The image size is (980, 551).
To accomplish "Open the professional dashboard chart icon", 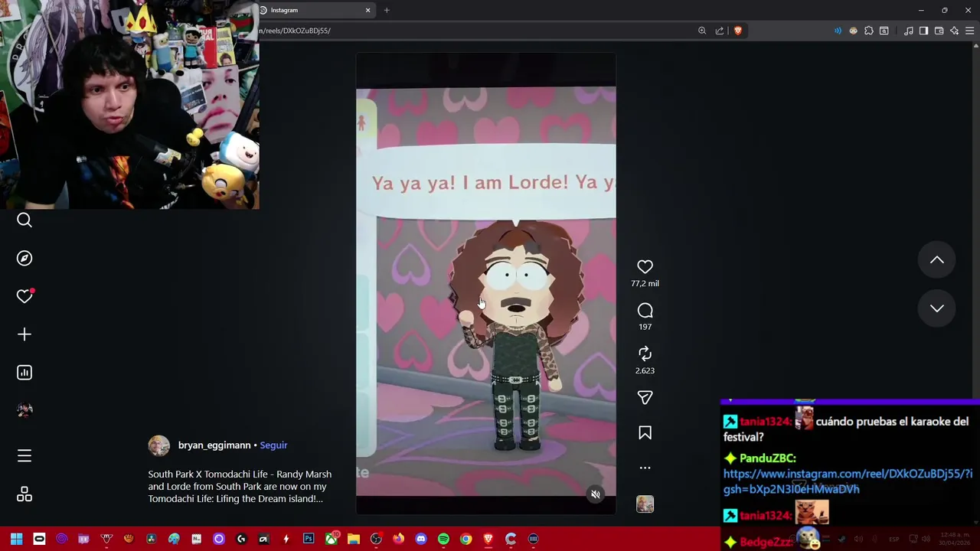I will pos(24,373).
